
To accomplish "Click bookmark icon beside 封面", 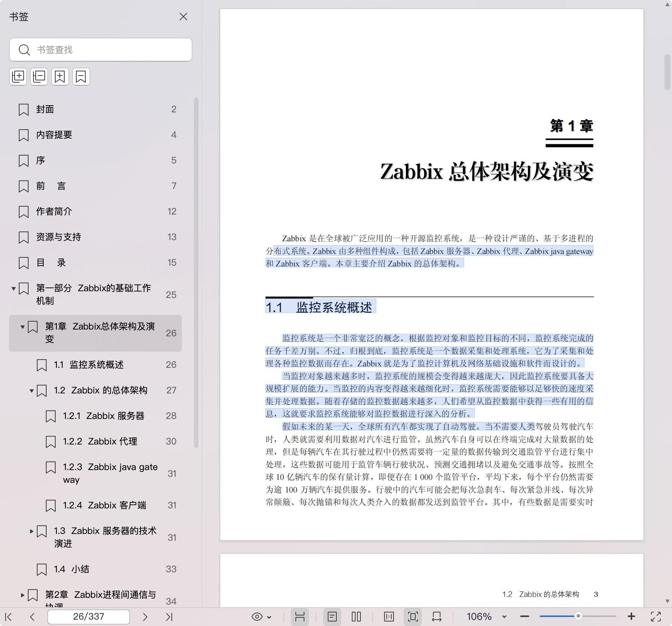I will pos(24,110).
